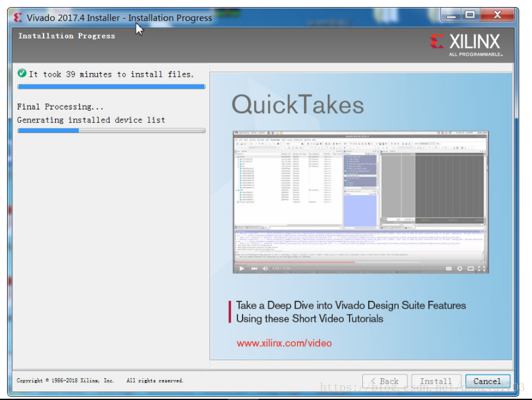Click the greyed Install button

(x=436, y=381)
